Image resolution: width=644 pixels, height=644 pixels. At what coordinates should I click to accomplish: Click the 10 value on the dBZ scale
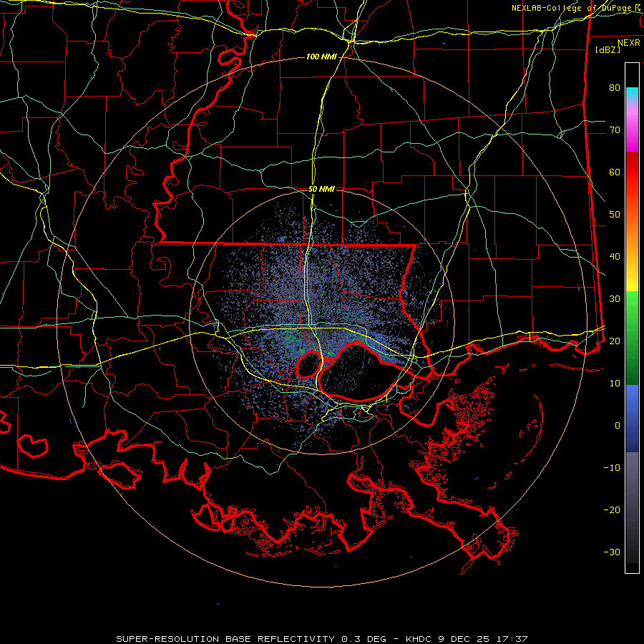[x=615, y=384]
